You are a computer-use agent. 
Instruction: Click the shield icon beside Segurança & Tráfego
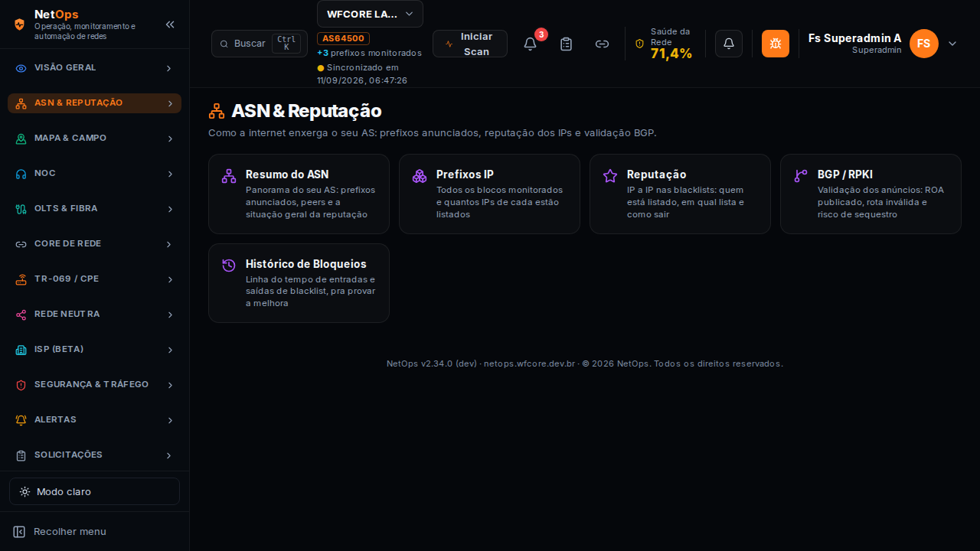pyautogui.click(x=21, y=385)
